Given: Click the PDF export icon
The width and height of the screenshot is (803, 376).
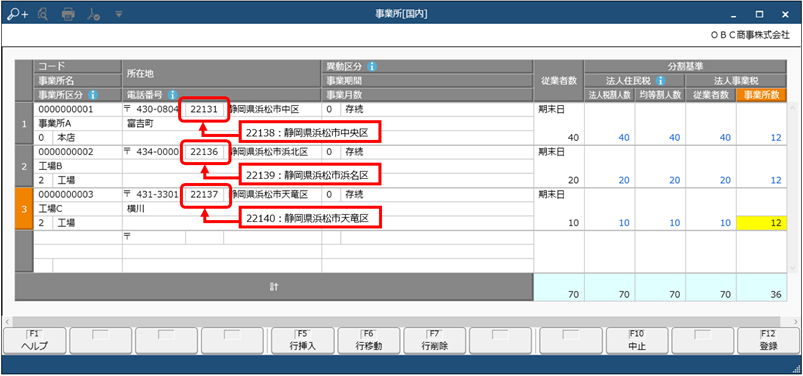Looking at the screenshot, I should (x=93, y=14).
